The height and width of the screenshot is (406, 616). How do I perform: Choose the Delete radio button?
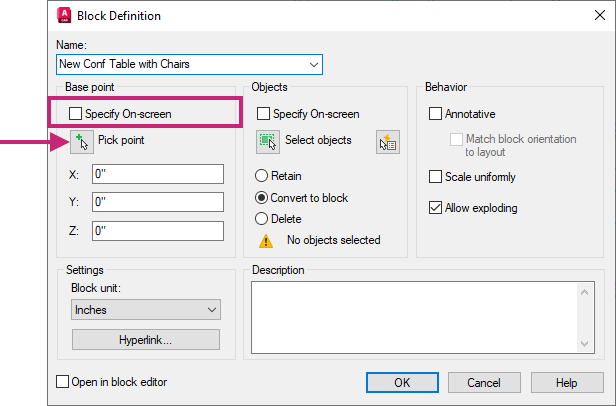pos(263,218)
